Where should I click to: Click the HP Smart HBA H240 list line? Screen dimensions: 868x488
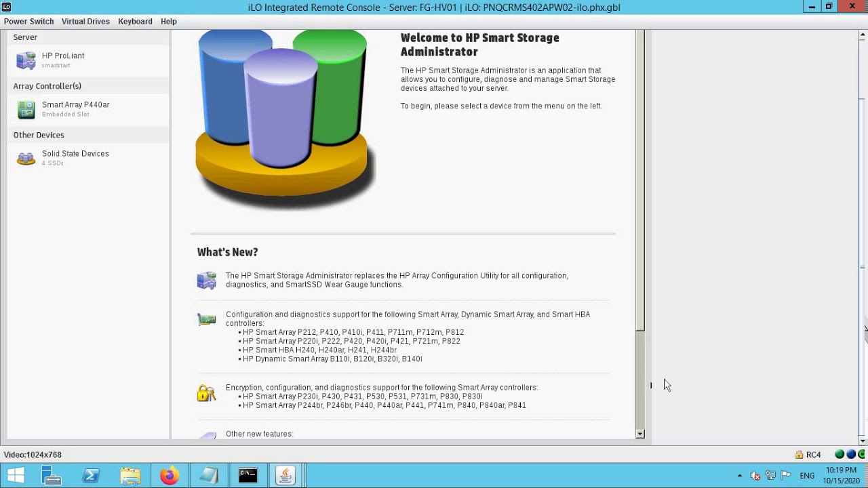[x=319, y=350]
